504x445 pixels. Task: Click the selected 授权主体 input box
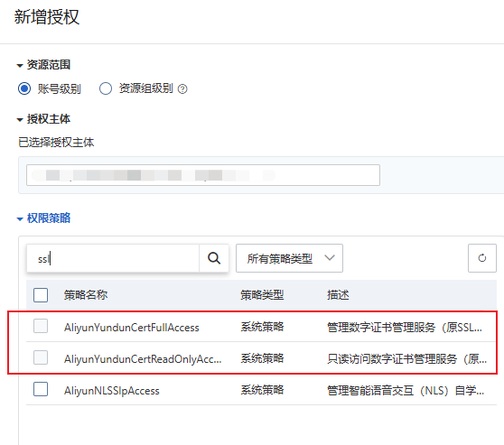203,175
